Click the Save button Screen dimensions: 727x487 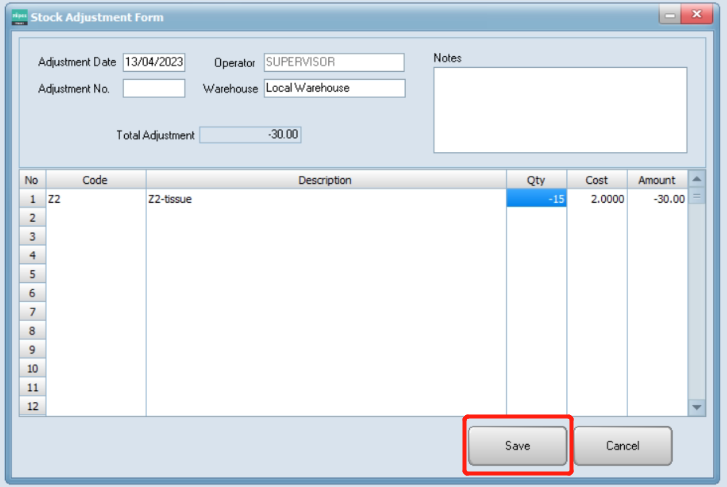(x=517, y=445)
